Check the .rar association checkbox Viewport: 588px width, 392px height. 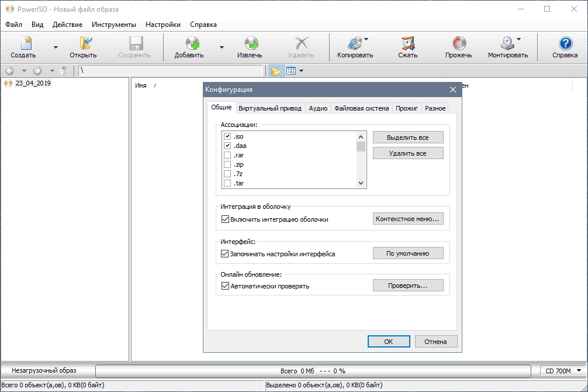coord(227,155)
